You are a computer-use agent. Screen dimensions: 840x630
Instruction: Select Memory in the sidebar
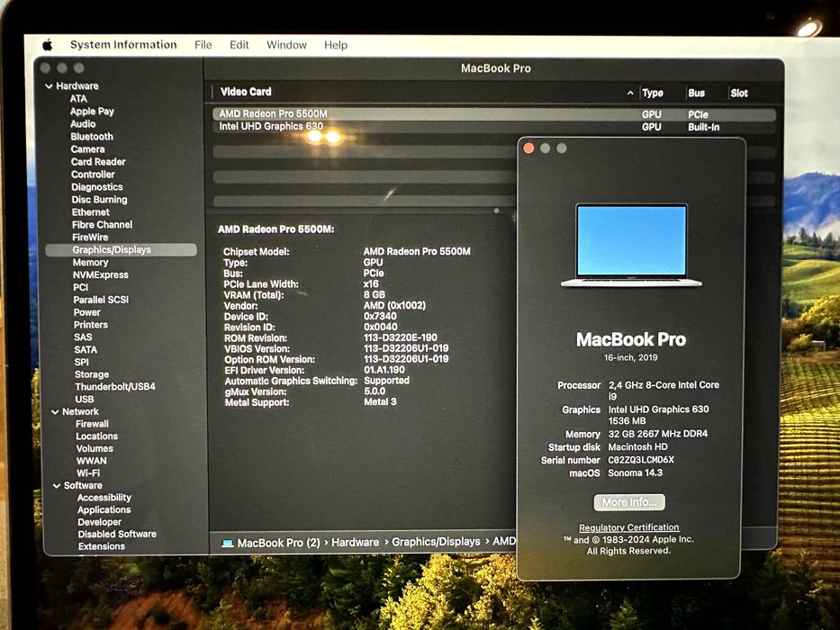tap(91, 263)
